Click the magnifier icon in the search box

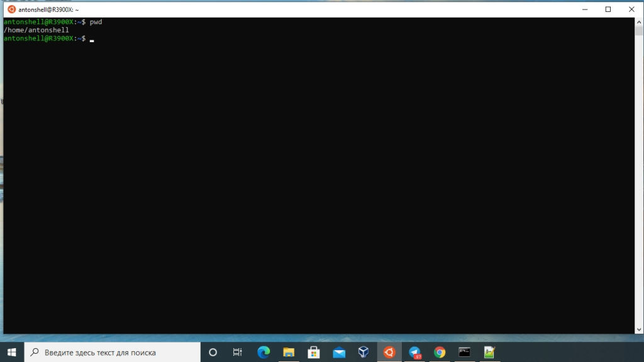35,352
